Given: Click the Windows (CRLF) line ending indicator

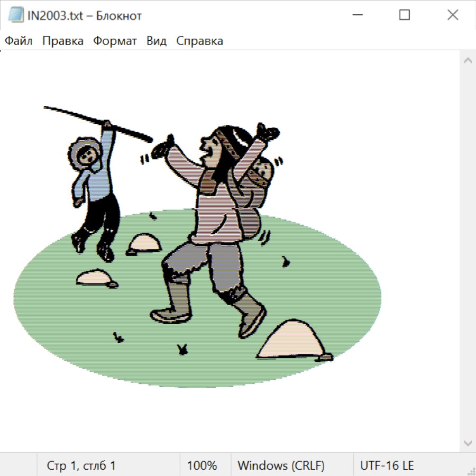Looking at the screenshot, I should click(281, 465).
